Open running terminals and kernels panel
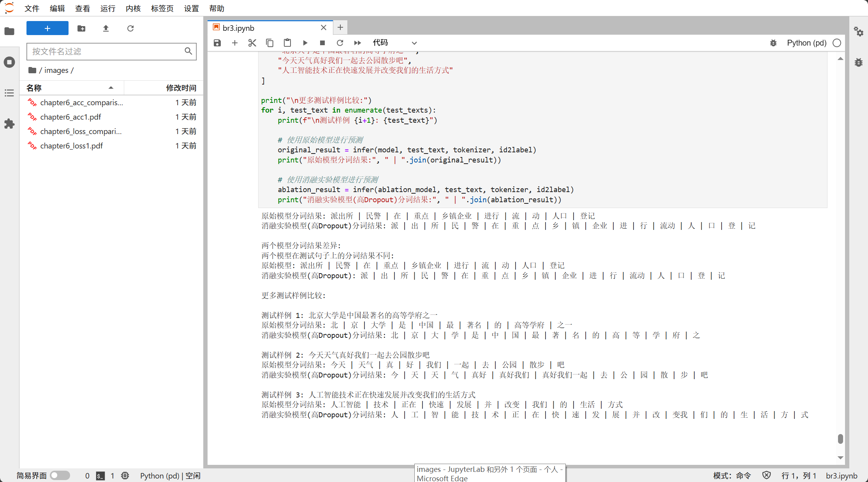The width and height of the screenshot is (868, 482). coord(9,62)
